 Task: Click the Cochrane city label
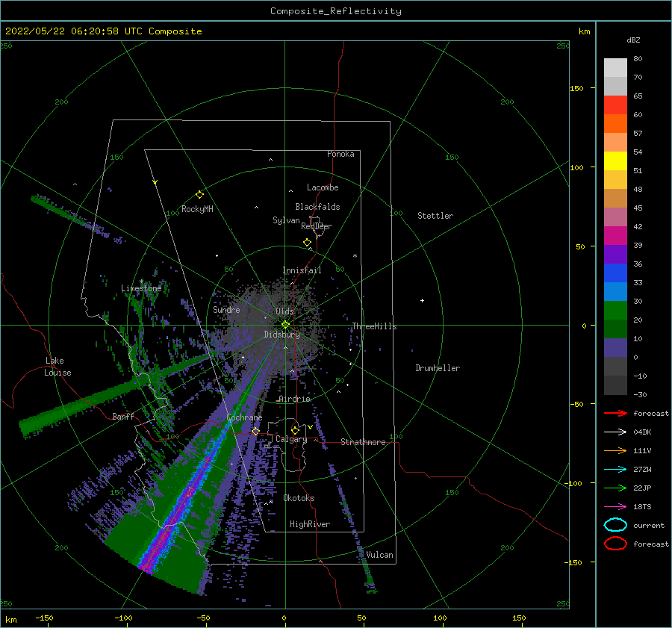click(244, 417)
